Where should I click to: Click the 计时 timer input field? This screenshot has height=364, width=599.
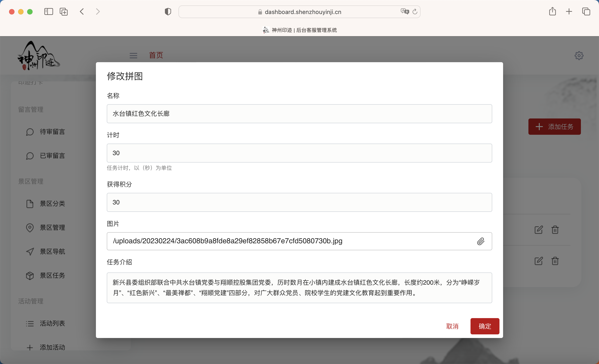tap(299, 153)
